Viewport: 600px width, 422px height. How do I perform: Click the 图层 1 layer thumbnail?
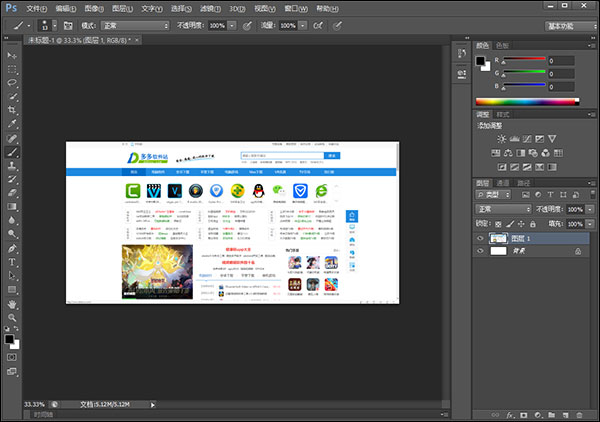(500, 239)
